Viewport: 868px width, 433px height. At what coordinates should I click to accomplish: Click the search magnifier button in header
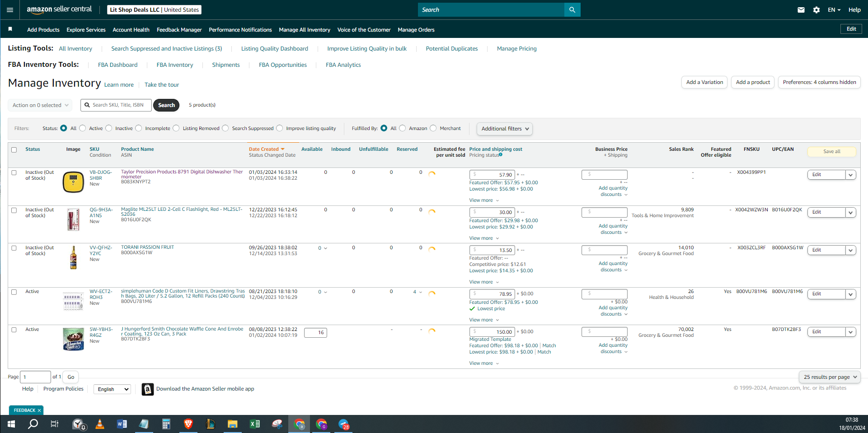pyautogui.click(x=572, y=9)
